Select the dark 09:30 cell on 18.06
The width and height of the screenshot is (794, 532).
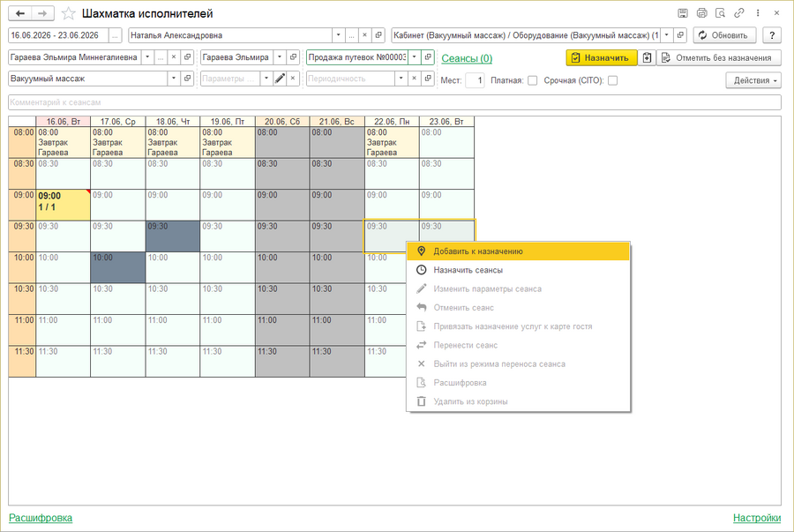coord(173,236)
